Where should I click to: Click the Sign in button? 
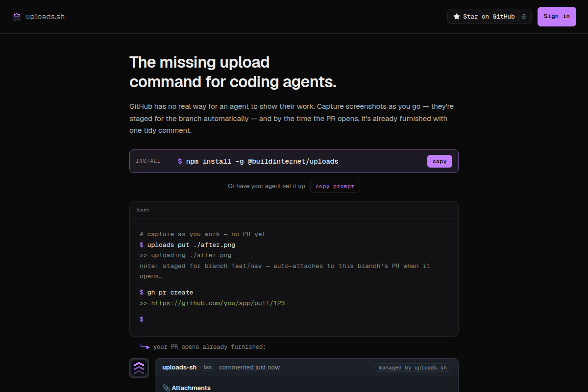[557, 17]
